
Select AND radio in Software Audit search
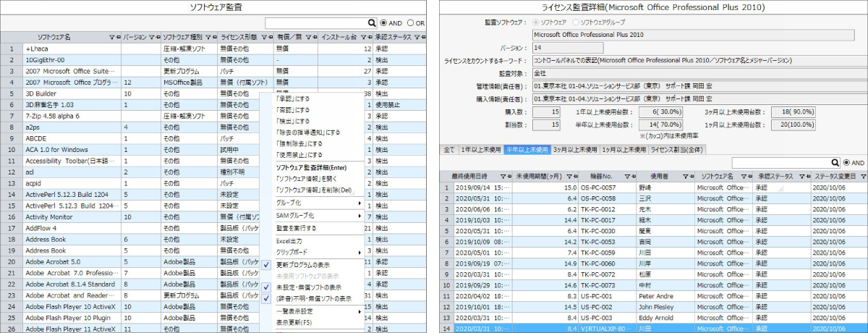point(383,22)
